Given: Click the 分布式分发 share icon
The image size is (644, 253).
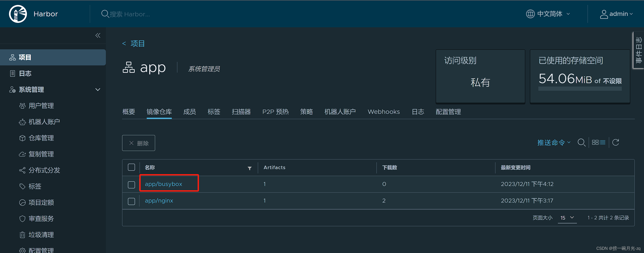Looking at the screenshot, I should [22, 170].
